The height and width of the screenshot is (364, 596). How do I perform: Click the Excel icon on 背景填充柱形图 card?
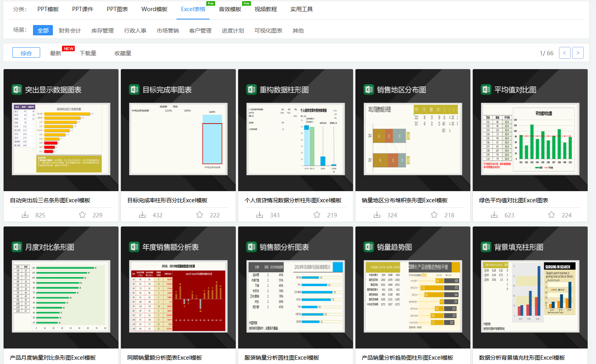pos(485,246)
